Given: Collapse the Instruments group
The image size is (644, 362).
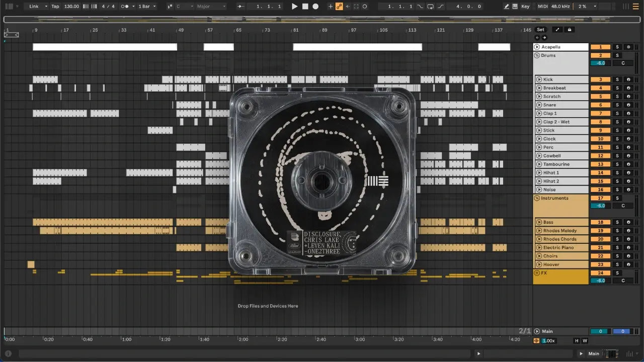Looking at the screenshot, I should 537,198.
